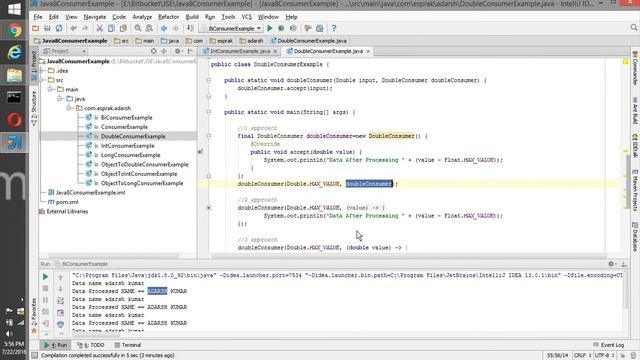This screenshot has width=640, height=360.
Task: Toggle read-only lock icon in status bar
Action: (x=623, y=356)
